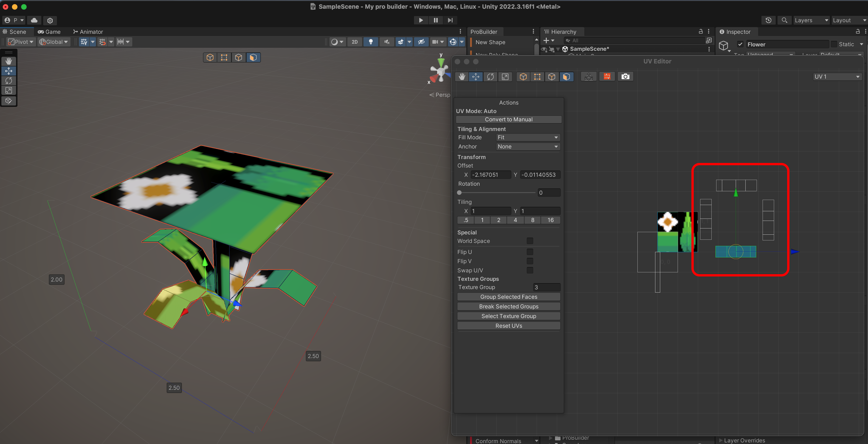Expand the UV 1 channel dropdown
The width and height of the screenshot is (868, 444).
coord(837,77)
